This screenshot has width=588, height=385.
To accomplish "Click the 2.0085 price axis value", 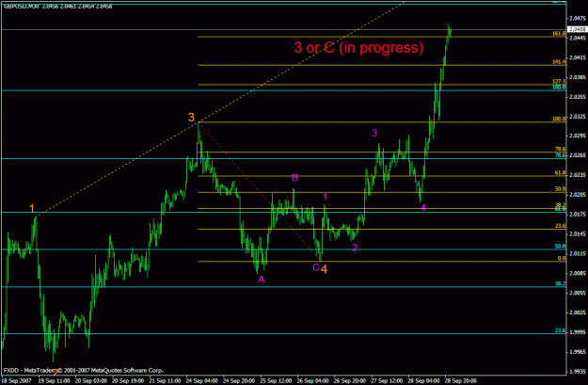I will [578, 273].
